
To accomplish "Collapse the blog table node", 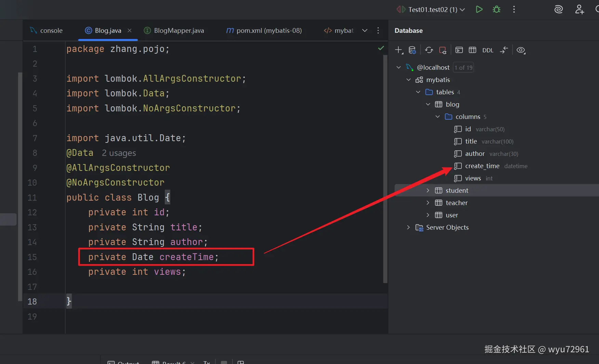I will pos(428,104).
